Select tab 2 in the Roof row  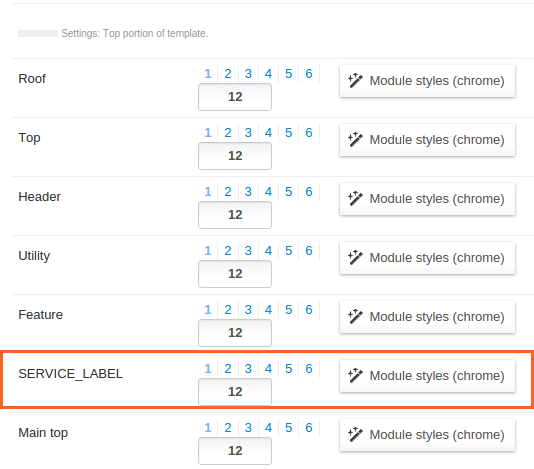coord(228,74)
